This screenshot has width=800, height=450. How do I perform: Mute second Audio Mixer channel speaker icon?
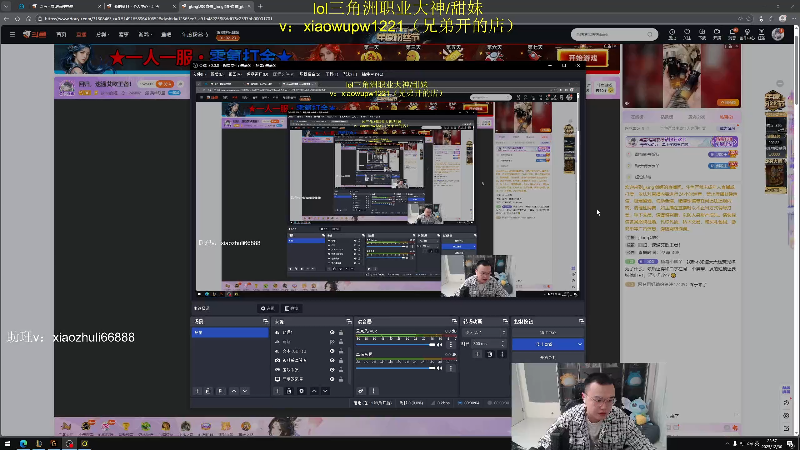coord(440,368)
